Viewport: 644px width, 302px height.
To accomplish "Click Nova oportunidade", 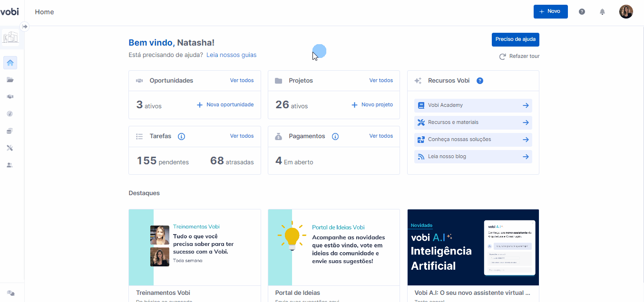I will [x=225, y=104].
